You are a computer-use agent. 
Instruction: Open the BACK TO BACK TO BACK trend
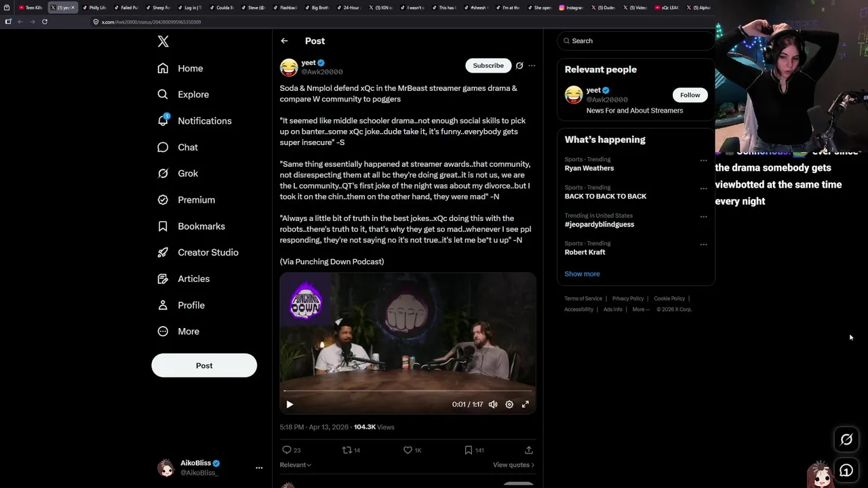pyautogui.click(x=606, y=197)
